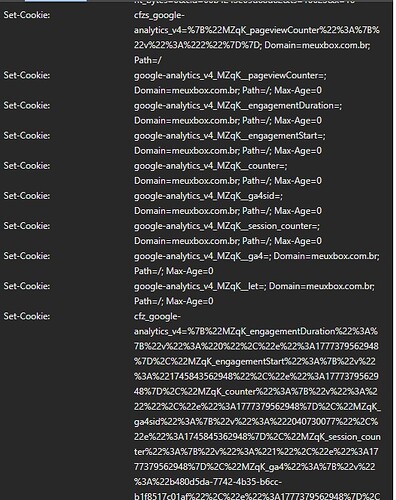Click the Set-Cookie label beside engagementDuration cookie
The width and height of the screenshot is (396, 500).
[x=27, y=105]
